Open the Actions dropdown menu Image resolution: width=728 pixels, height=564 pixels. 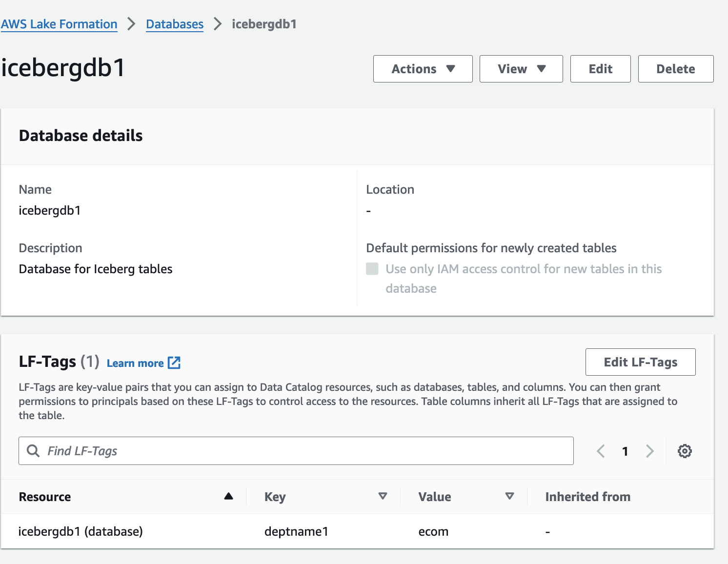(x=423, y=69)
